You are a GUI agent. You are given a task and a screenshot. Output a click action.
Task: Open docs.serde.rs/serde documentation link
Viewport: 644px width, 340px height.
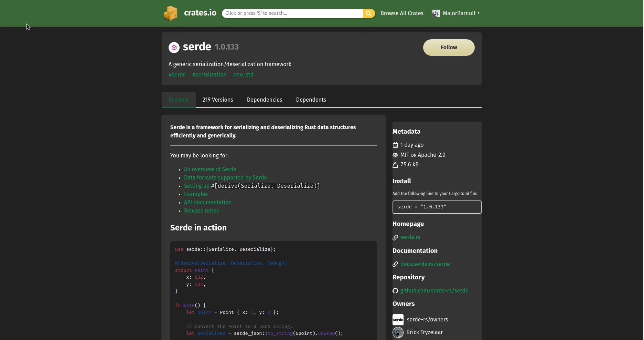tap(425, 264)
